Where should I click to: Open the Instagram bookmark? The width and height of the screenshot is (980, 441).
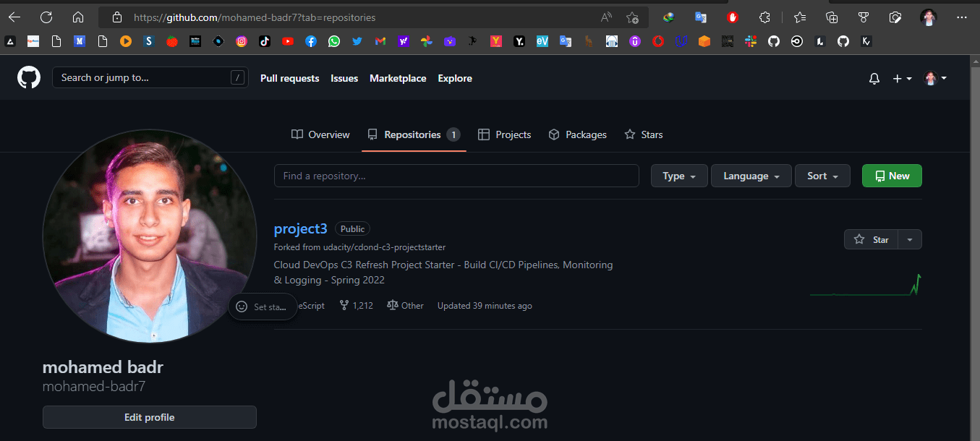[x=242, y=42]
